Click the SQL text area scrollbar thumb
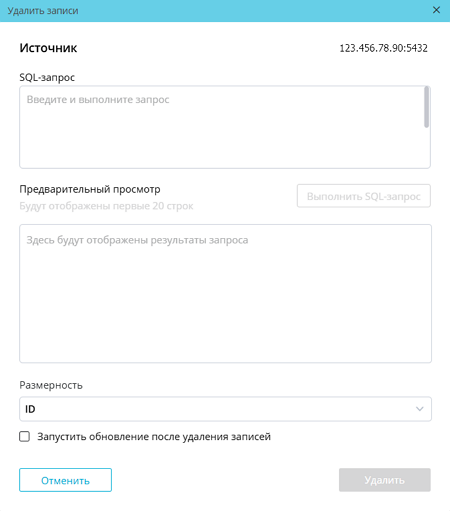 426,107
